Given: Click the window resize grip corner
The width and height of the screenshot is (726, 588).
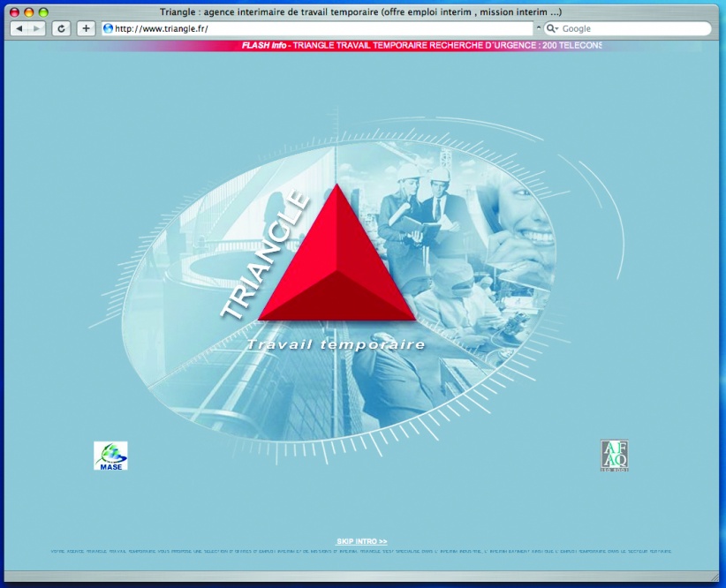Looking at the screenshot, I should (x=715, y=577).
